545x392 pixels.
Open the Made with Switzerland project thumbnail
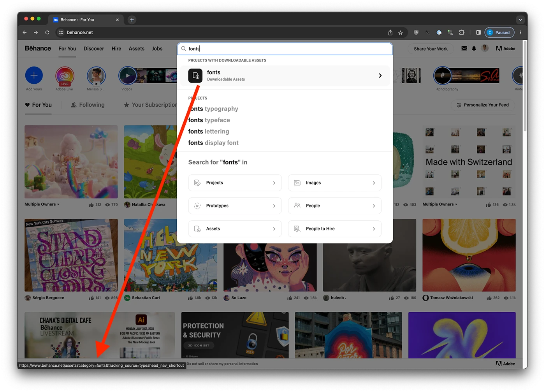pyautogui.click(x=469, y=162)
